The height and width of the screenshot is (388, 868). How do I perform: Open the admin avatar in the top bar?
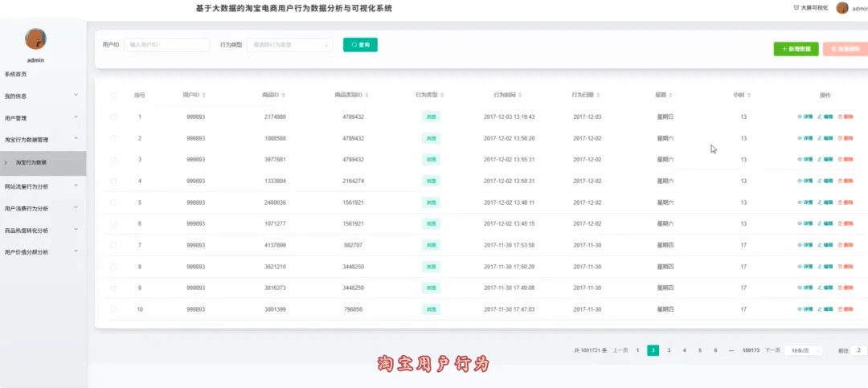(x=842, y=8)
